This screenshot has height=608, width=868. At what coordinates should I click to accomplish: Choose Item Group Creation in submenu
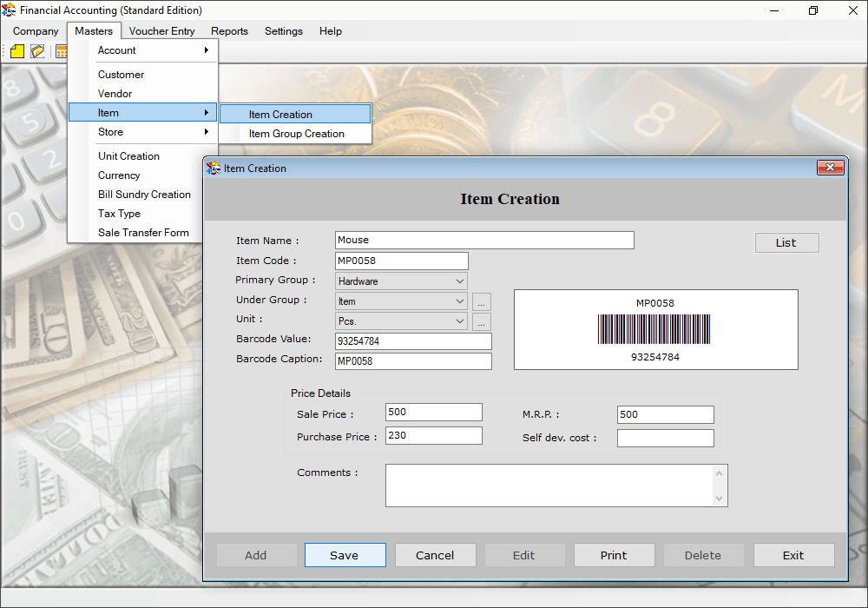(x=295, y=134)
